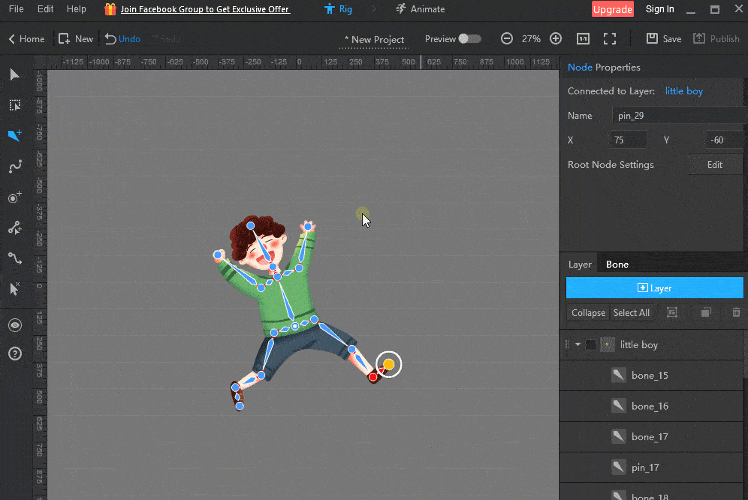The image size is (748, 500).
Task: Zoom out using the minus icon
Action: click(507, 39)
